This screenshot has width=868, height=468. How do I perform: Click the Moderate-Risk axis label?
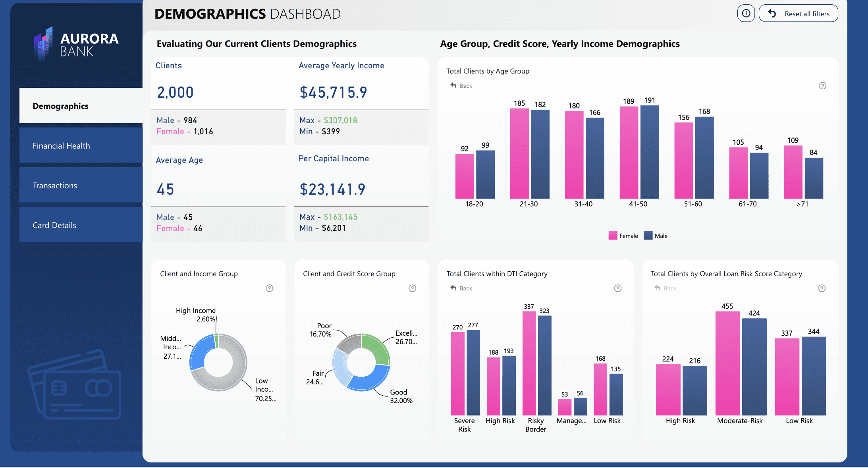[740, 421]
